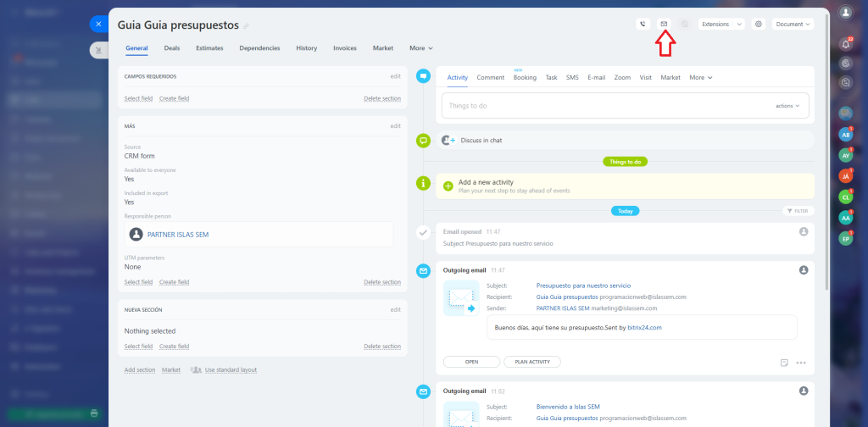Close the contact panel with blue X
Image resolution: width=868 pixels, height=427 pixels.
pos(98,25)
